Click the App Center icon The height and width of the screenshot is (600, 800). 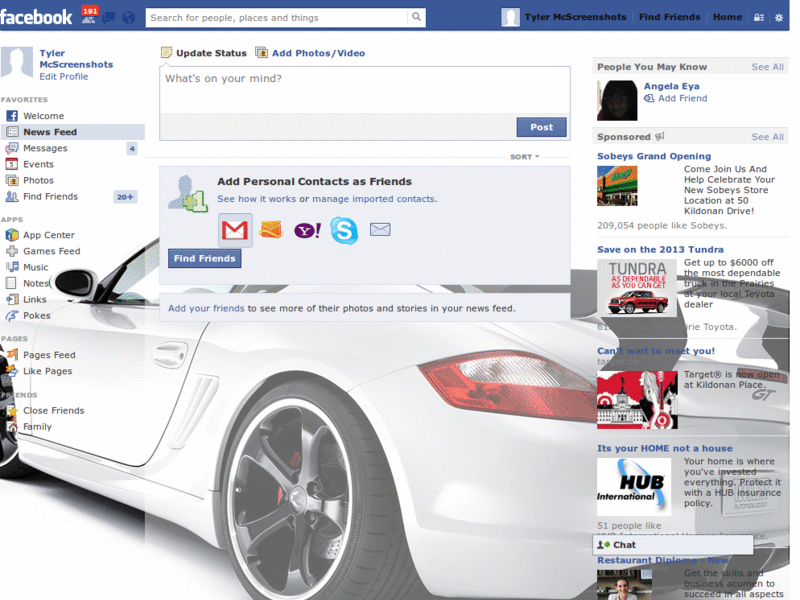pos(12,235)
